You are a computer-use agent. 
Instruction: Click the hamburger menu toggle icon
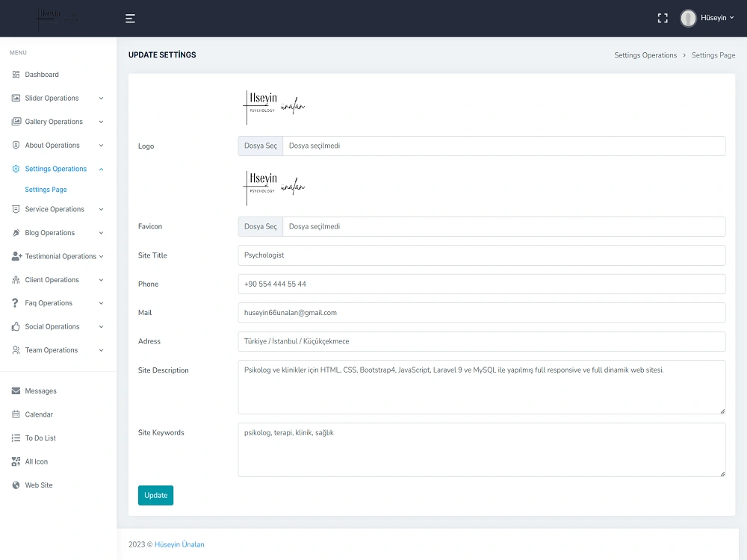coord(130,19)
